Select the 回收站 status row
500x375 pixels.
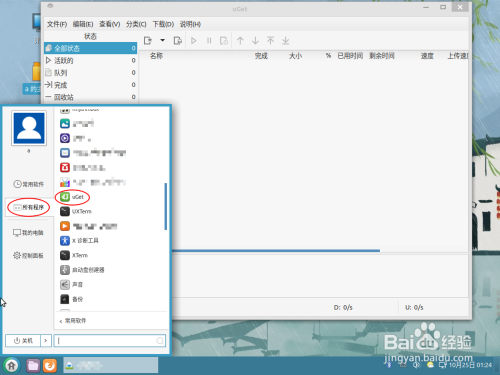pos(91,97)
